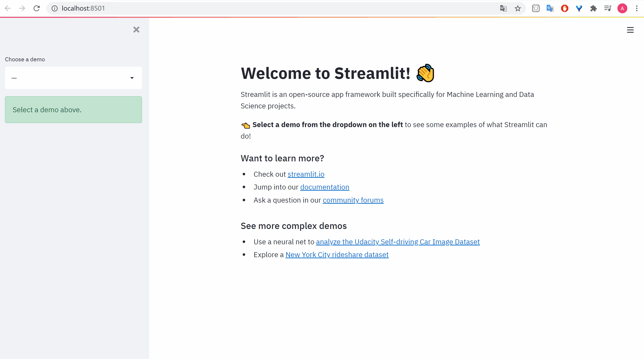The image size is (644, 359).
Task: Open the Streamlit hamburger menu
Action: tap(630, 30)
